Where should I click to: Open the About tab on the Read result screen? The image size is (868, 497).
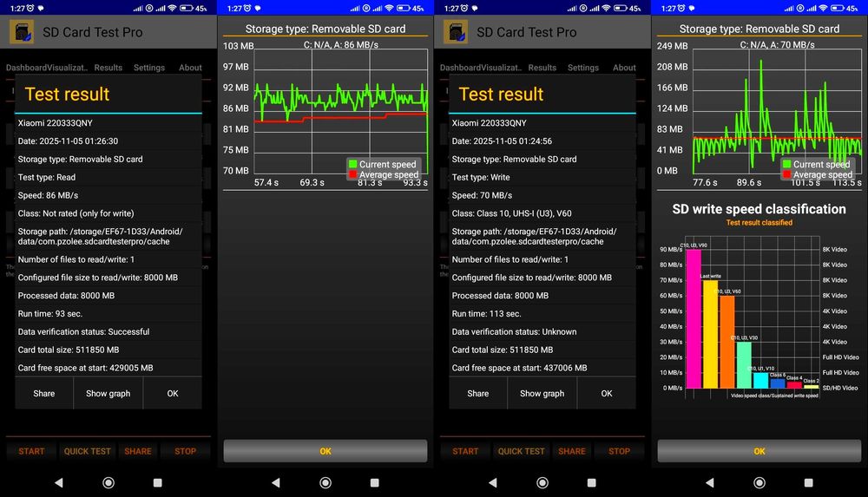point(190,68)
